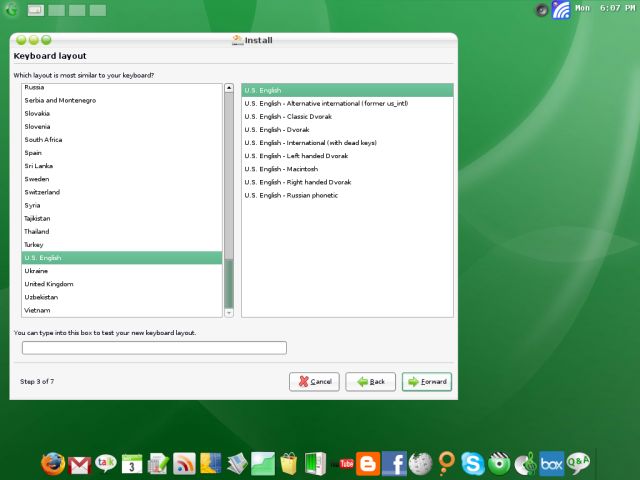Viewport: 640px width, 480px height.
Task: Select Alternative international variant
Action: click(x=347, y=103)
